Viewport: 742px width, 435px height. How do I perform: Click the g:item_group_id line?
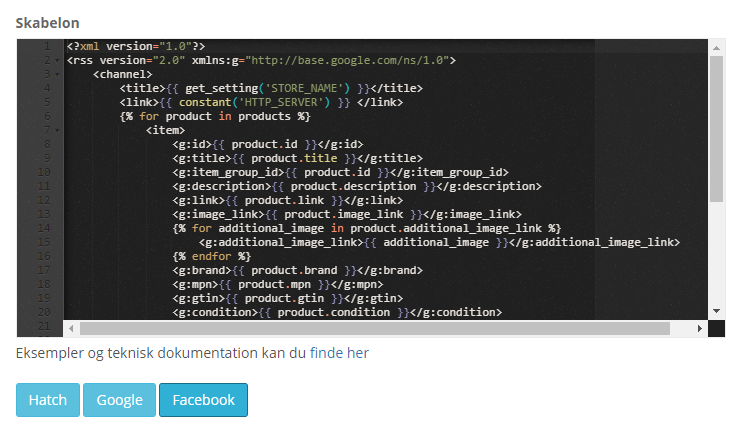tap(341, 172)
